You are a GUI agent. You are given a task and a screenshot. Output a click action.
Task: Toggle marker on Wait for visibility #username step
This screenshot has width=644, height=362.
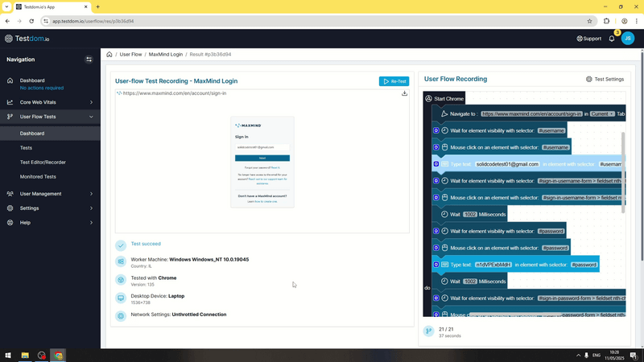[x=436, y=130]
